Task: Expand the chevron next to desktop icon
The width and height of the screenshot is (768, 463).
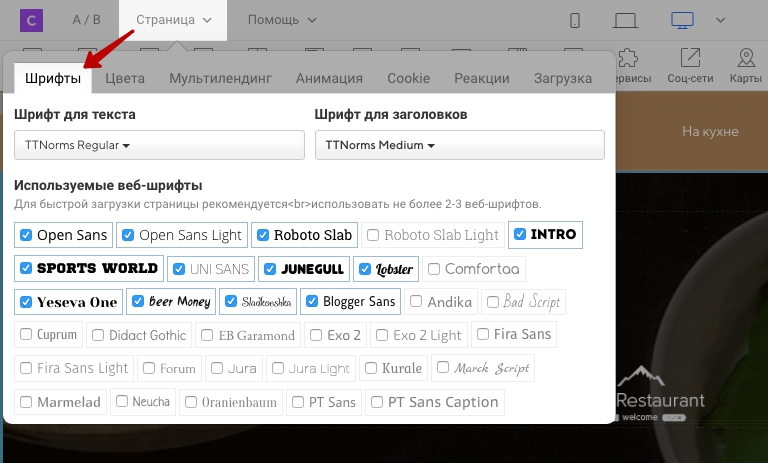Action: (x=720, y=21)
